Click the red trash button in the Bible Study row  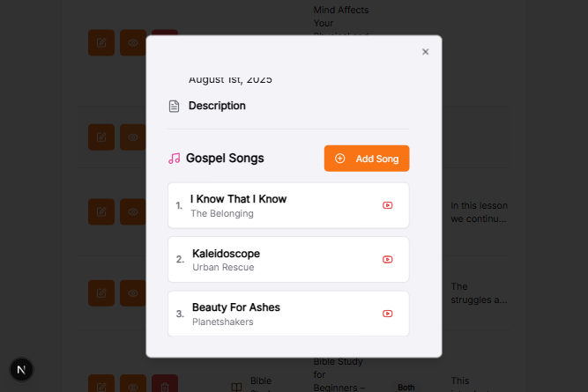[x=165, y=383]
